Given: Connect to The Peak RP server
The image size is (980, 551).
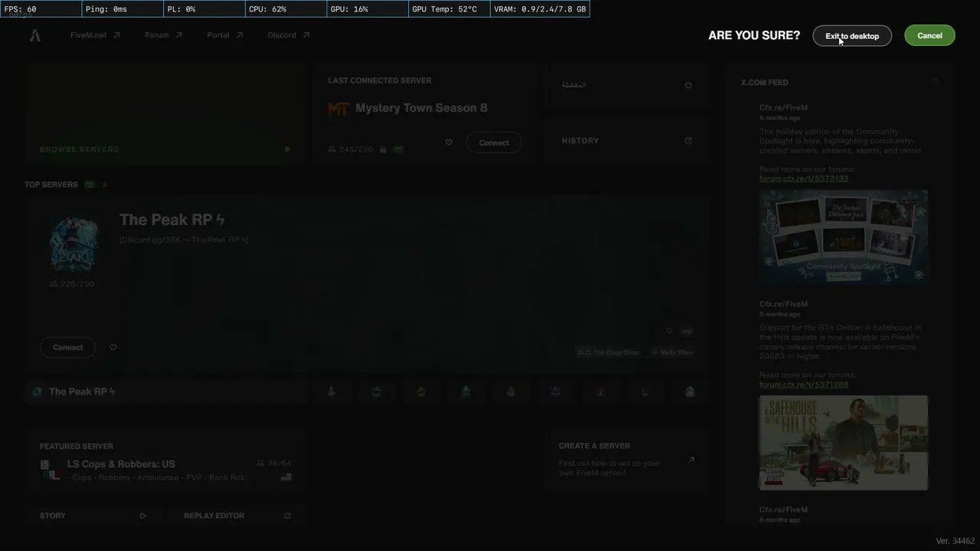Looking at the screenshot, I should click(x=68, y=347).
